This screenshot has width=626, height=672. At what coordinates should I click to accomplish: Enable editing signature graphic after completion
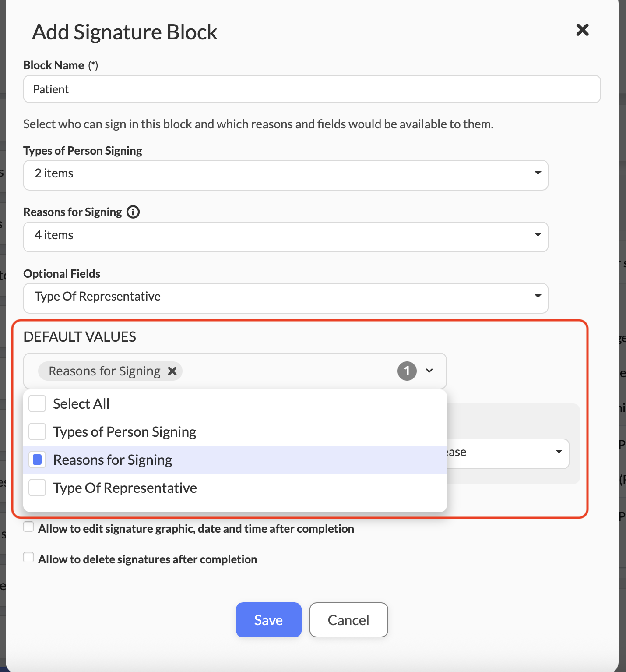29,527
